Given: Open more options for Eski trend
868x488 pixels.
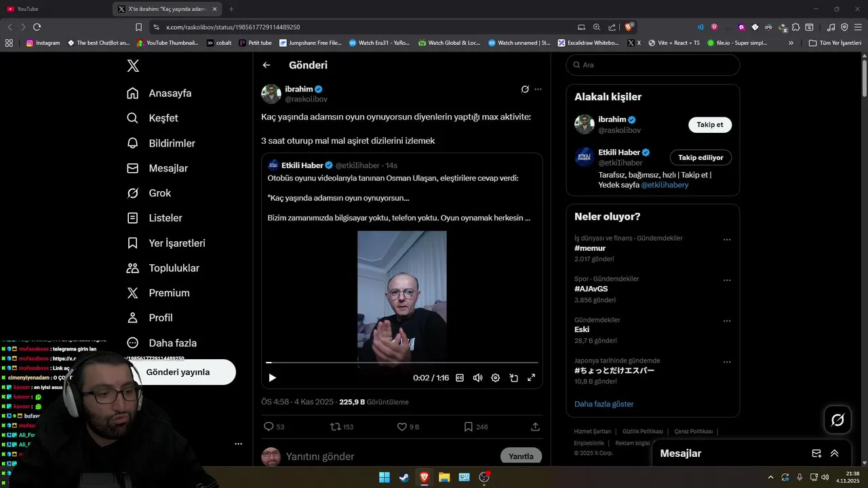Looking at the screenshot, I should coord(727,321).
